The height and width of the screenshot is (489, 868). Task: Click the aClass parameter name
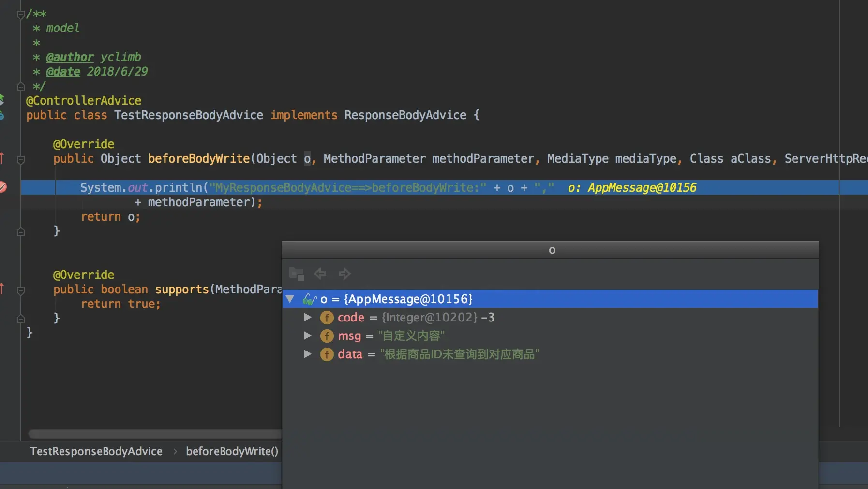tap(750, 159)
